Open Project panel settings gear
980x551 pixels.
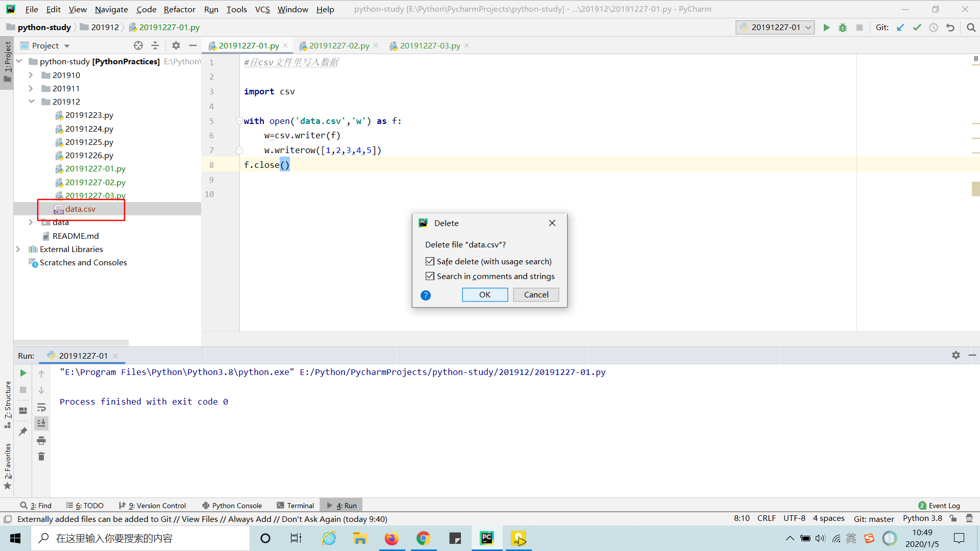176,45
